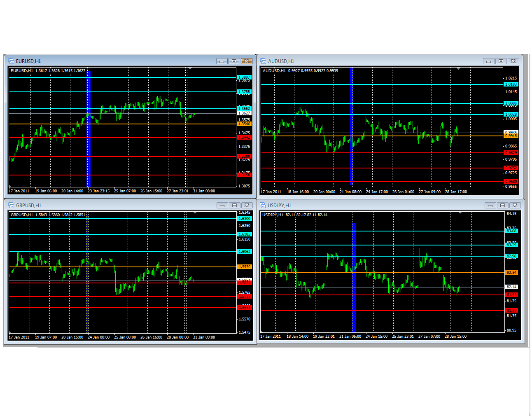
Task: Minimize the AUDUSD,H1 chart window
Action: tap(489, 61)
